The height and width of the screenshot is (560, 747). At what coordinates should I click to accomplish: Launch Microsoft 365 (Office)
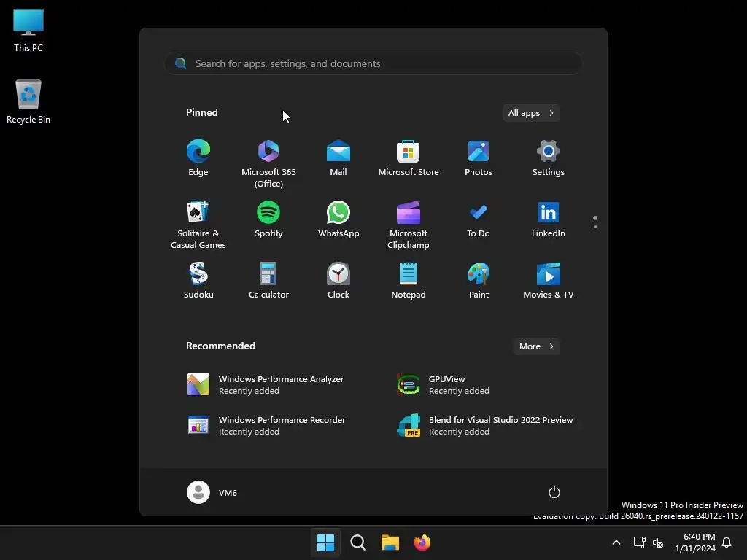pos(268,163)
